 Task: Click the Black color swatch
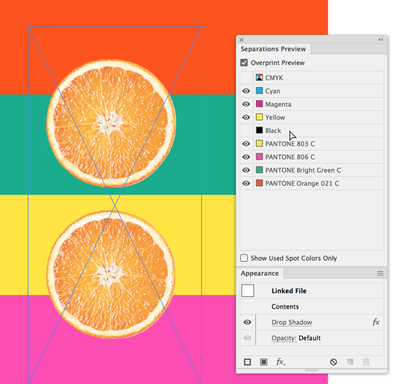tap(259, 130)
